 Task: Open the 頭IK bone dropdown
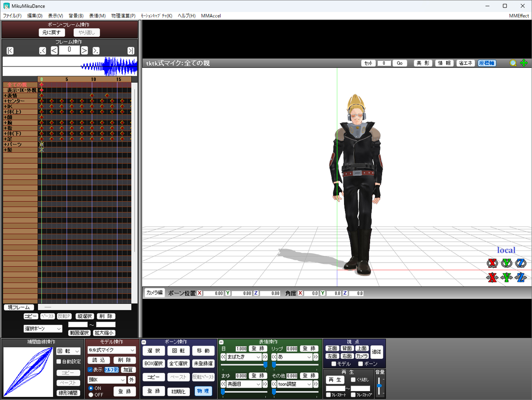tap(107, 380)
